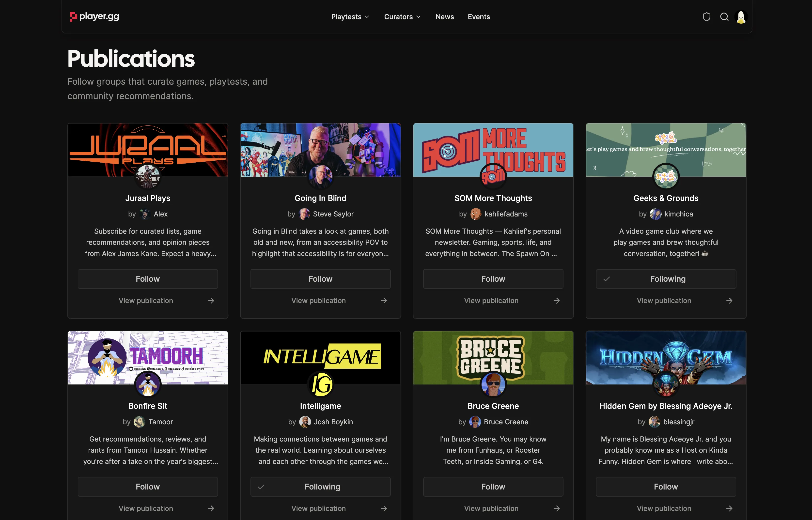Open the News page

coord(444,16)
